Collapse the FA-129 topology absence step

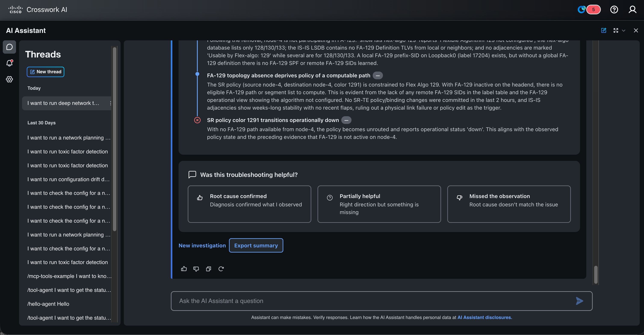click(378, 75)
